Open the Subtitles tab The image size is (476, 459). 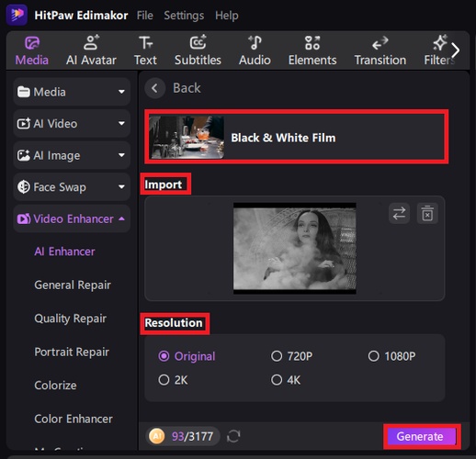pos(198,50)
